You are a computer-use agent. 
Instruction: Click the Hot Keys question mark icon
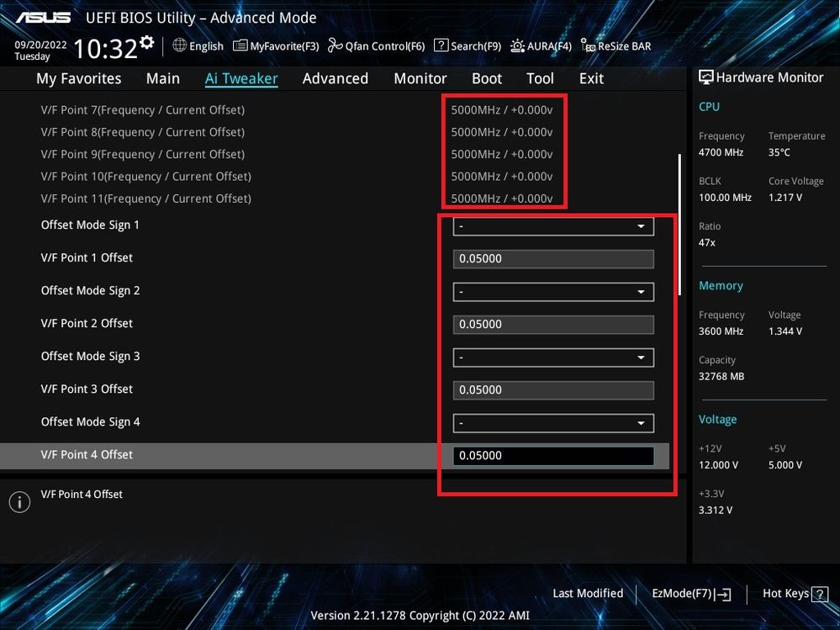[x=820, y=594]
